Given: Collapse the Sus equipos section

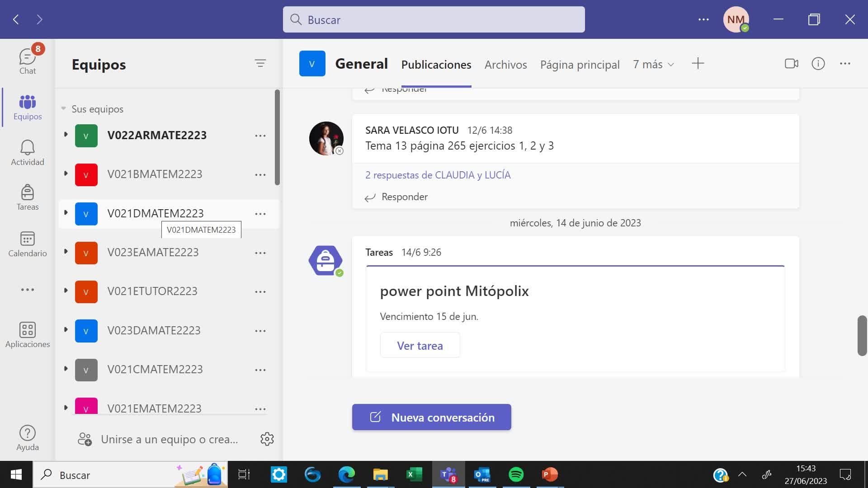Looking at the screenshot, I should click(64, 108).
